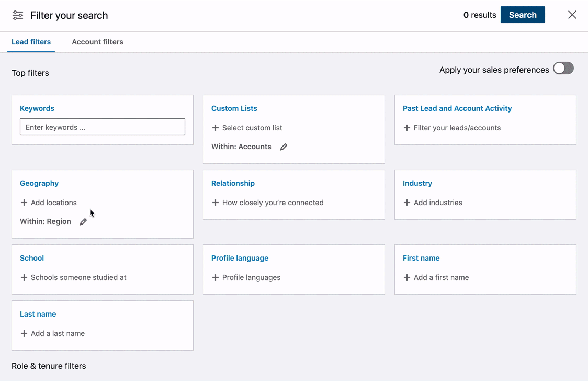The image size is (588, 381).
Task: Click plus icon beside Select custom list
Action: click(x=215, y=128)
